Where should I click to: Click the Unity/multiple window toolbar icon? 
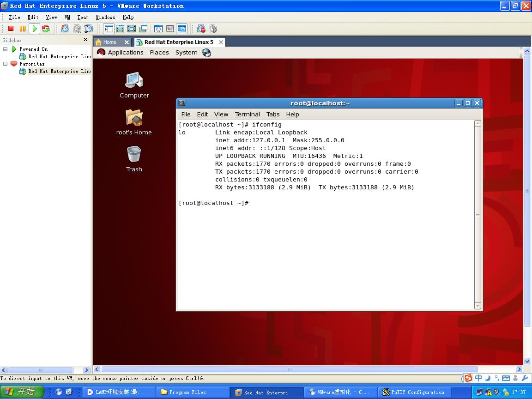[x=143, y=29]
